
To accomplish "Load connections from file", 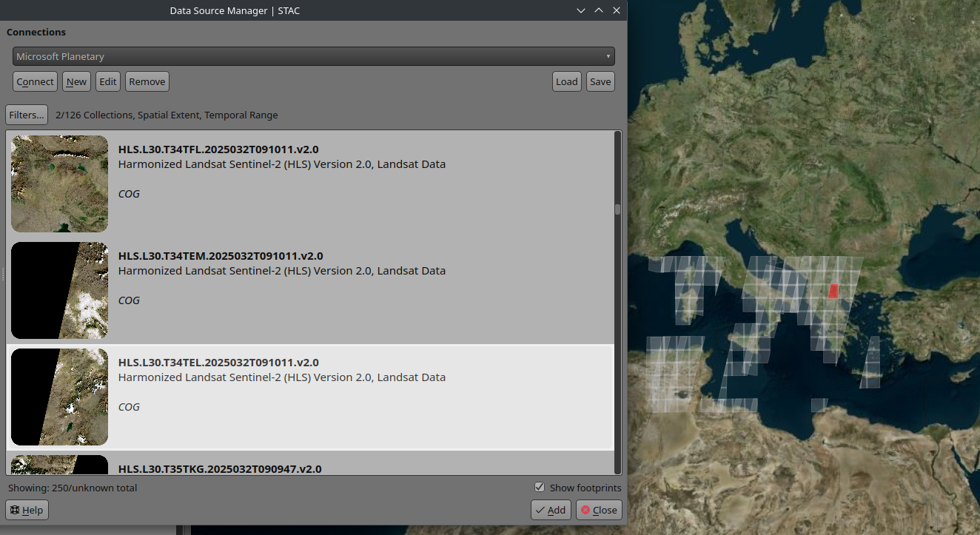I will coord(567,81).
